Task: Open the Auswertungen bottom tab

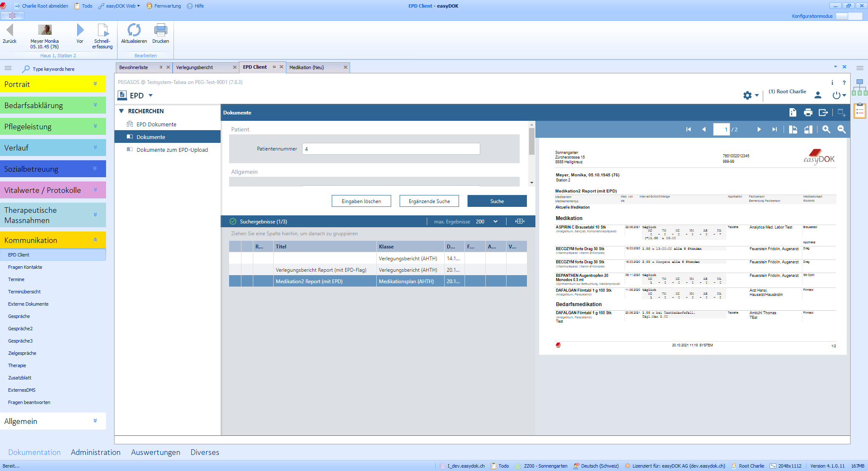Action: [x=156, y=452]
